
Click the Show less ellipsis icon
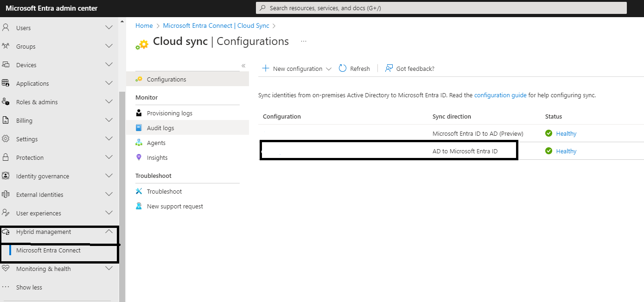6,287
